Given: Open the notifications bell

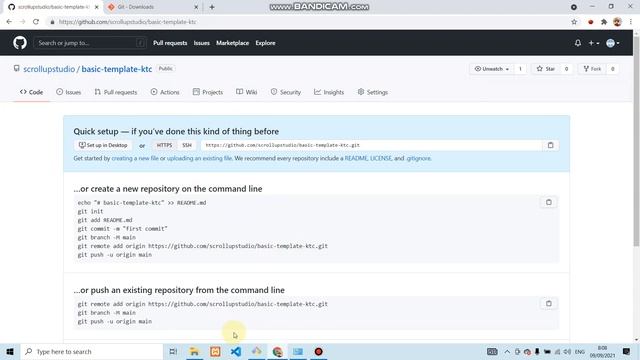Looking at the screenshot, I should pos(578,43).
